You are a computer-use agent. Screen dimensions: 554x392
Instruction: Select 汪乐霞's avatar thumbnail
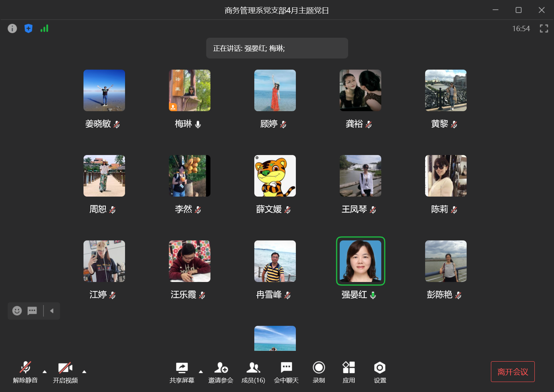click(190, 261)
